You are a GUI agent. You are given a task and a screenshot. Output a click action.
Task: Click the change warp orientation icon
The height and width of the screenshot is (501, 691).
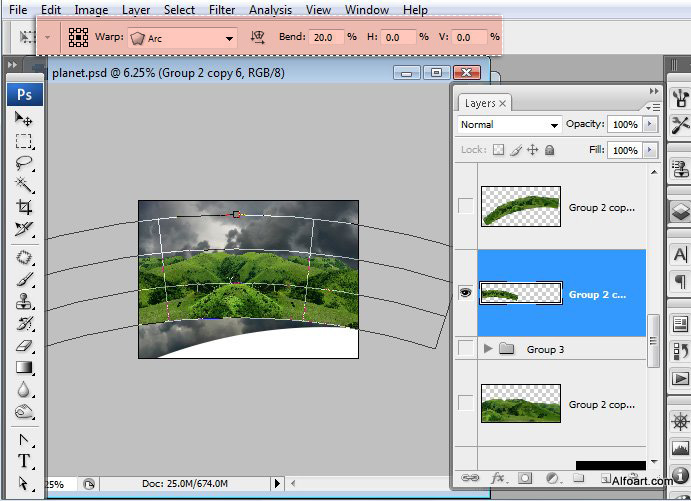tap(258, 37)
